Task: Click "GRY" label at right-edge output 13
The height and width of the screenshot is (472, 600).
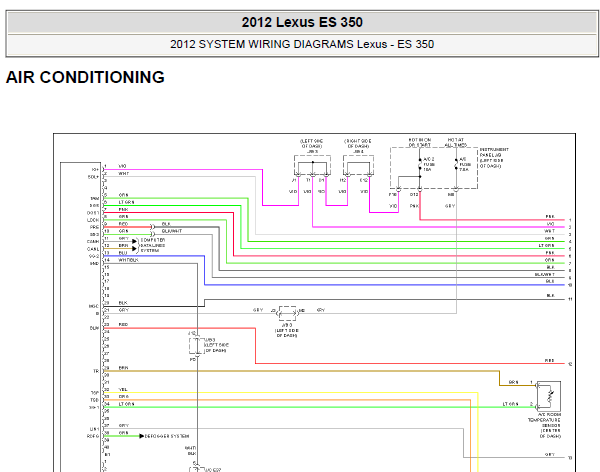Action: point(549,455)
